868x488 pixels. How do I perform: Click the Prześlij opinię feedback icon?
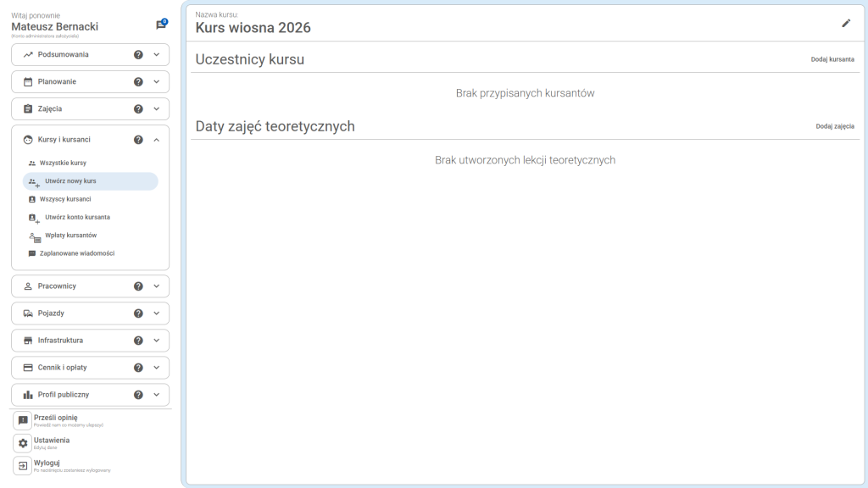click(23, 420)
